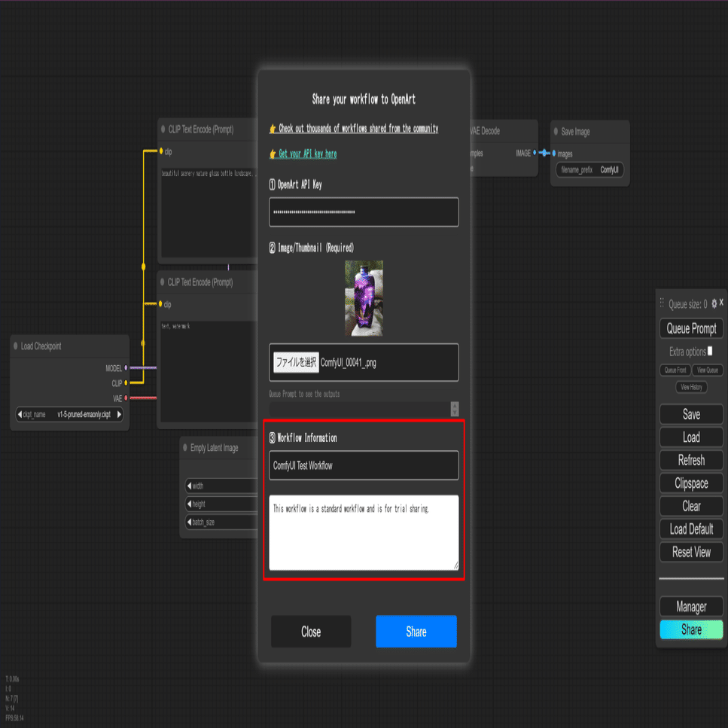Screen dimensions: 728x728
Task: Select next checkpoint with ckpt_name right arrow
Action: pos(119,414)
